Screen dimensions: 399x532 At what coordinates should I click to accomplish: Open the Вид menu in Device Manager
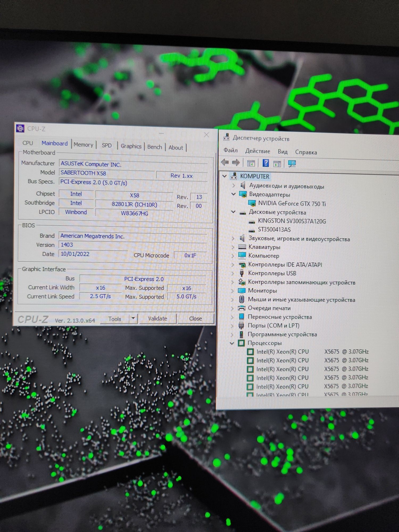pos(282,152)
